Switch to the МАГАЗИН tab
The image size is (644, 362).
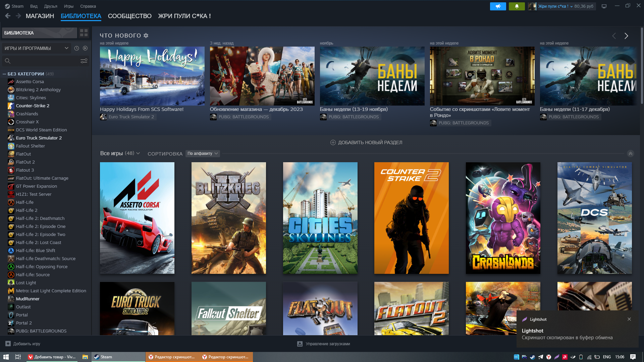coord(40,16)
